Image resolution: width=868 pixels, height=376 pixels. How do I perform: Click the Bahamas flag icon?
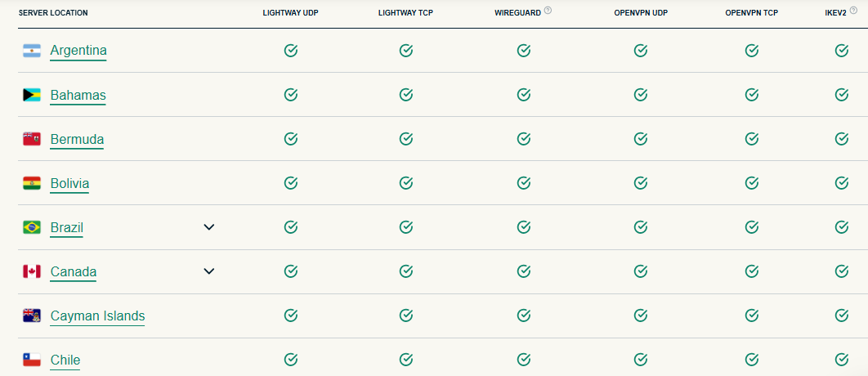[32, 95]
